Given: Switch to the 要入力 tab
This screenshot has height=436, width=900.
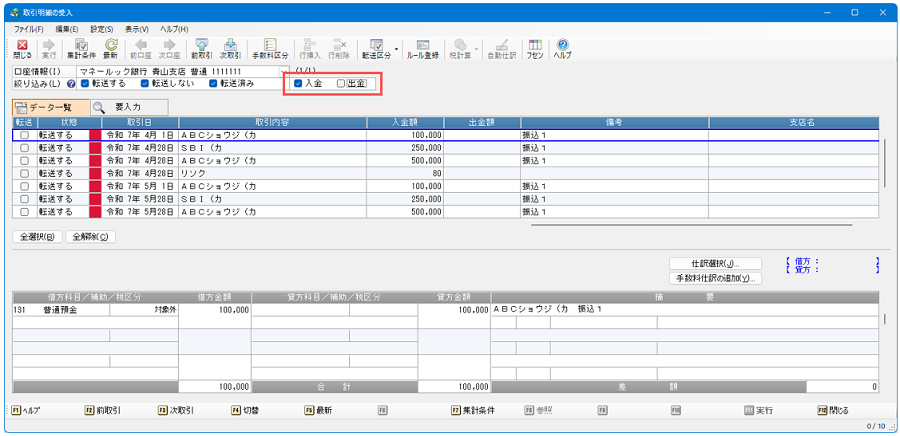Looking at the screenshot, I should coord(130,107).
